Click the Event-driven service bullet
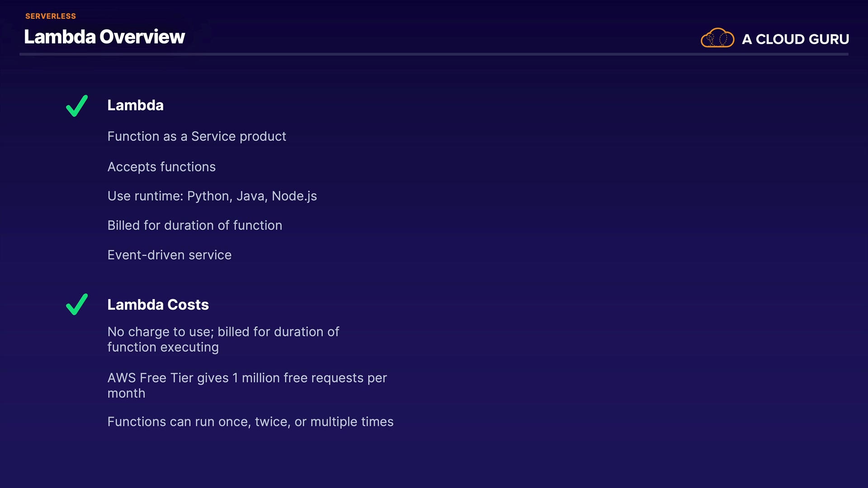The image size is (868, 488). 169,255
